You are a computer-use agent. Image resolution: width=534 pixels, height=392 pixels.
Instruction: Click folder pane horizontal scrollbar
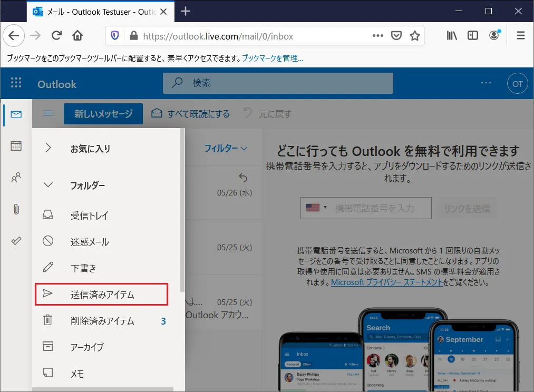102,389
